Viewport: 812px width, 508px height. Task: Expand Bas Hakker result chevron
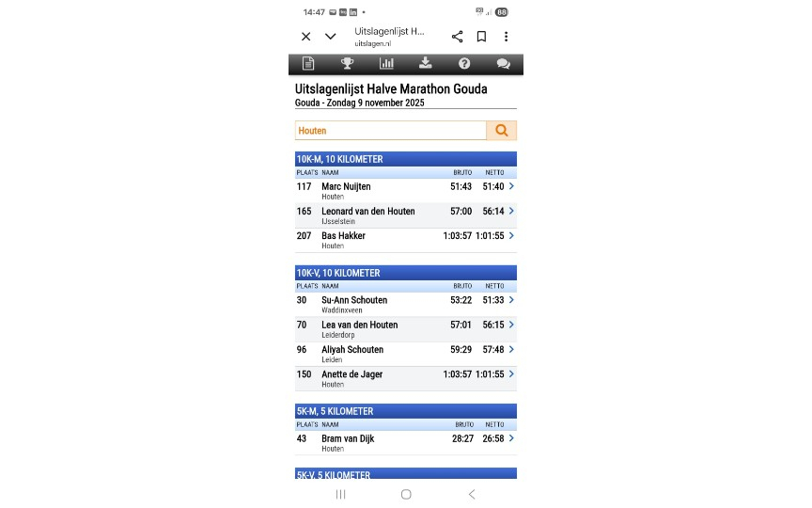511,235
